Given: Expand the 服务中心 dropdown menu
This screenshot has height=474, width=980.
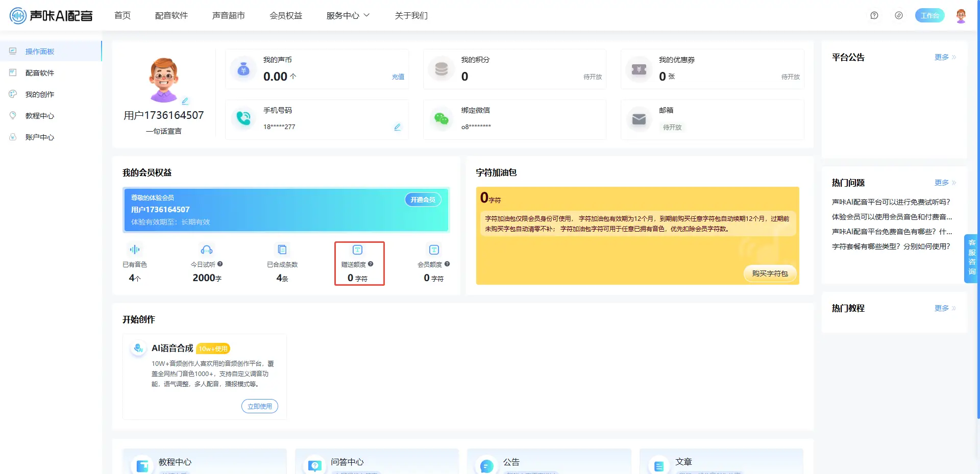Looking at the screenshot, I should click(348, 16).
